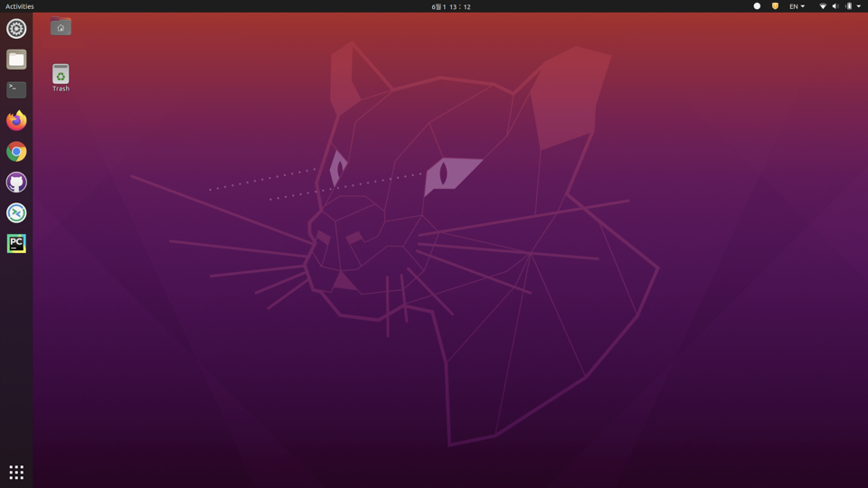Screen dimensions: 868x488
Task: Show the Applications grid
Action: [x=16, y=472]
